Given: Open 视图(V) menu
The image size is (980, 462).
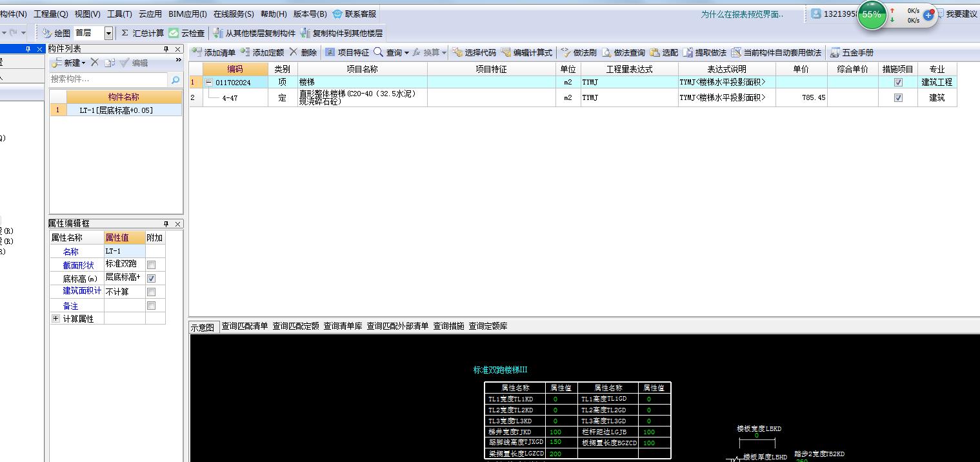Looking at the screenshot, I should tap(87, 14).
